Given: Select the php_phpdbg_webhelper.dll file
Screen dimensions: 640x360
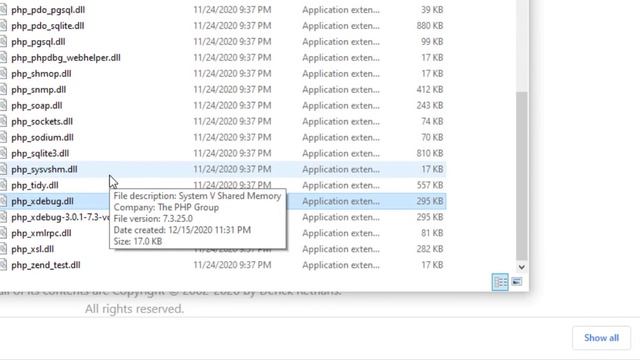Looking at the screenshot, I should [66, 58].
